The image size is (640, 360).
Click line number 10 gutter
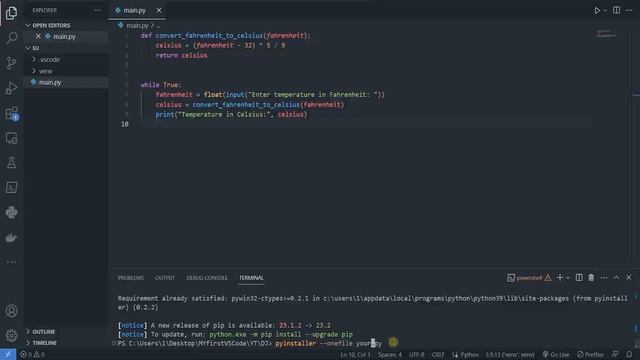[x=124, y=124]
